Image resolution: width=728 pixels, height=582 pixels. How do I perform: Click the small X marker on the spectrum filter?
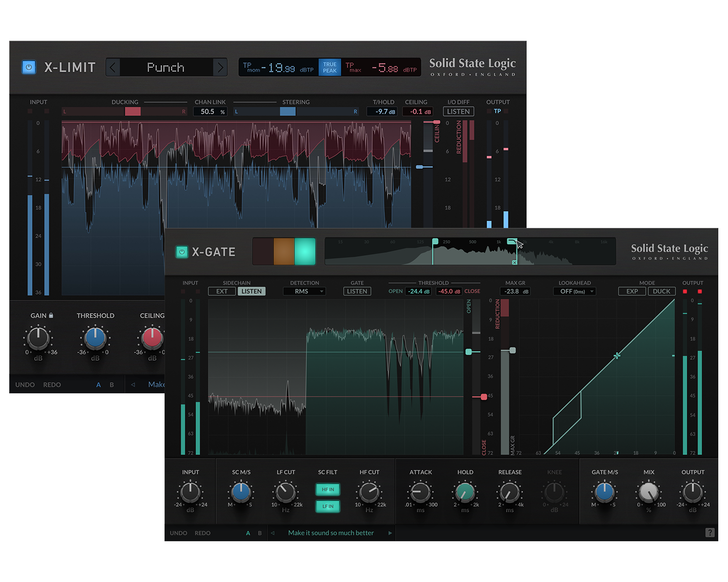tap(514, 262)
